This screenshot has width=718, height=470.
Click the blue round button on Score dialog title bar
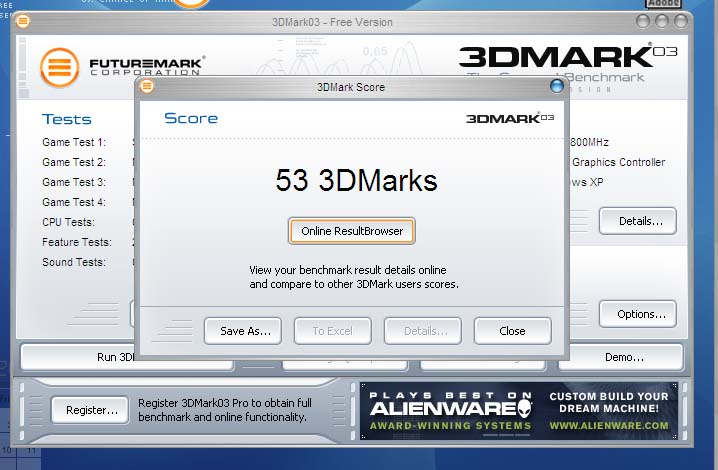coord(556,86)
